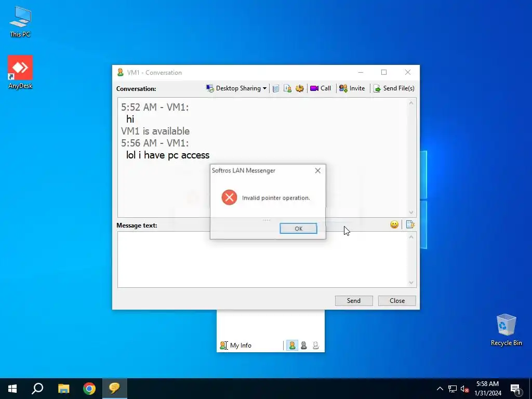
Task: Set status to Busy (dark gray user icon)
Action: [303, 345]
